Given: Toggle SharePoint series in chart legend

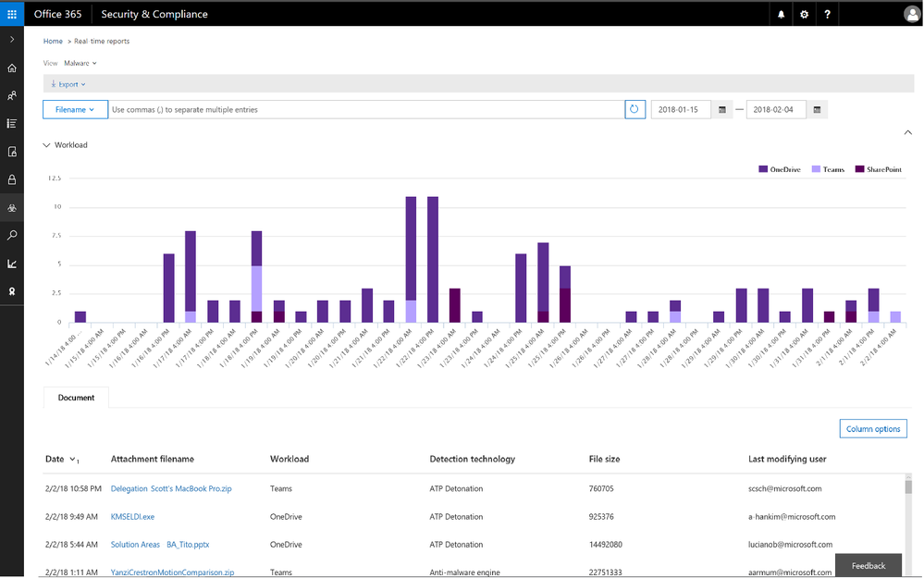Looking at the screenshot, I should 879,169.
